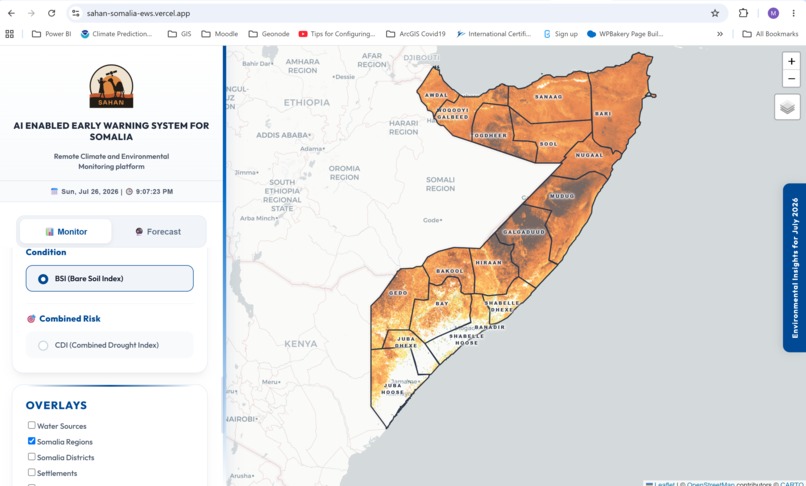
Task: Click the BARI region on map
Action: (x=602, y=114)
